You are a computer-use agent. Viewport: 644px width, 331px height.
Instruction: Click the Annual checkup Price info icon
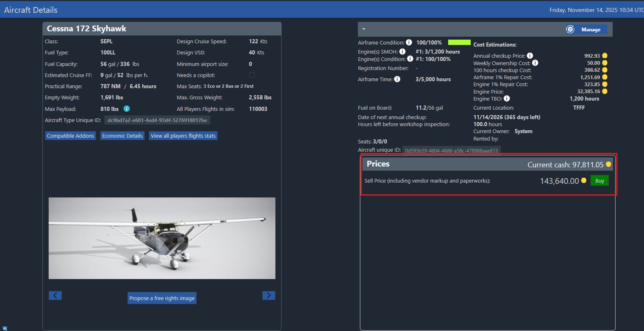pos(530,55)
